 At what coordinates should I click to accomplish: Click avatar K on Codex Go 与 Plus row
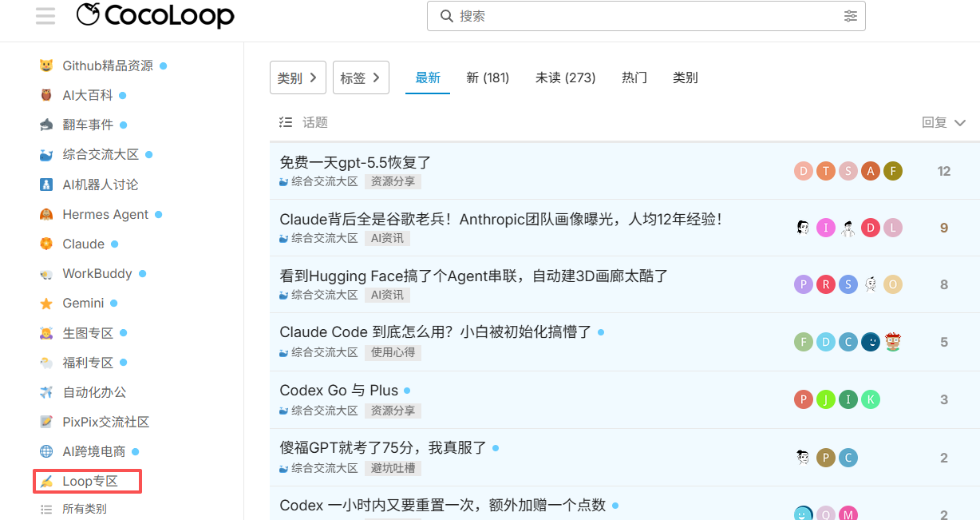[871, 399]
